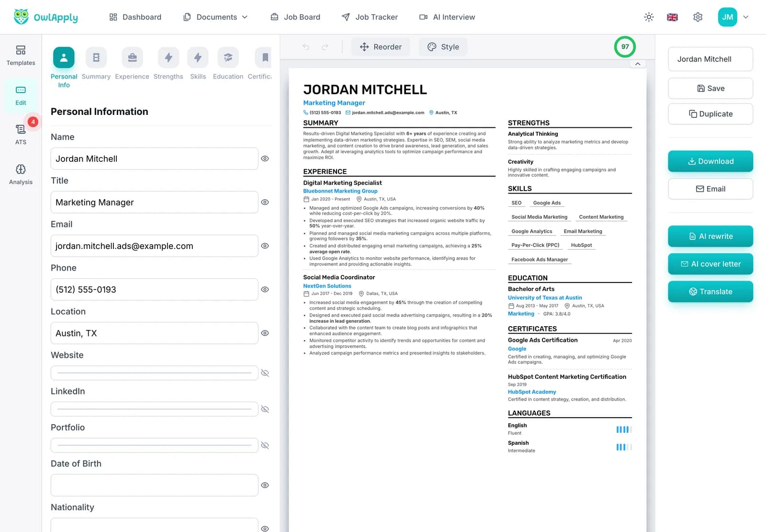Viewport: 766px width, 532px height.
Task: Open the Job Tracker page
Action: point(370,17)
